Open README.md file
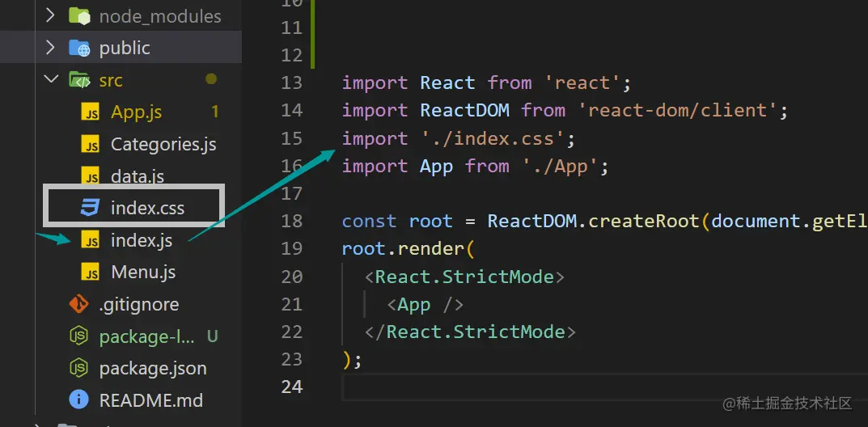Viewport: 868px width, 427px height. (150, 400)
